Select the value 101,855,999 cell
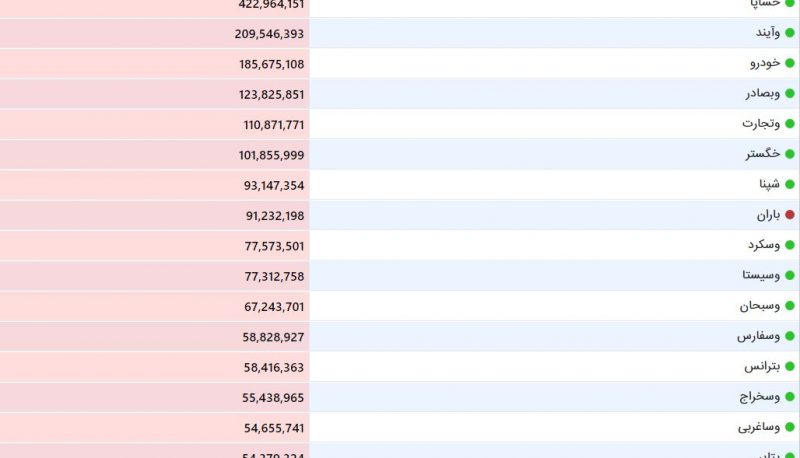This screenshot has width=800, height=458. 154,155
